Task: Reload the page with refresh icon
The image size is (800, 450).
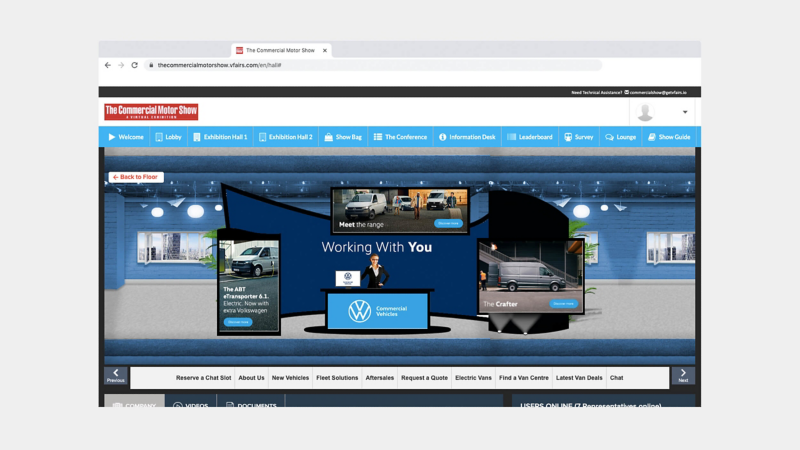Action: [135, 65]
